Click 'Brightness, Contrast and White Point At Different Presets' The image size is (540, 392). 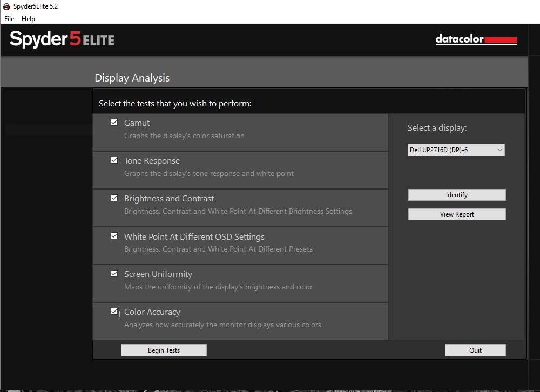pyautogui.click(x=218, y=249)
